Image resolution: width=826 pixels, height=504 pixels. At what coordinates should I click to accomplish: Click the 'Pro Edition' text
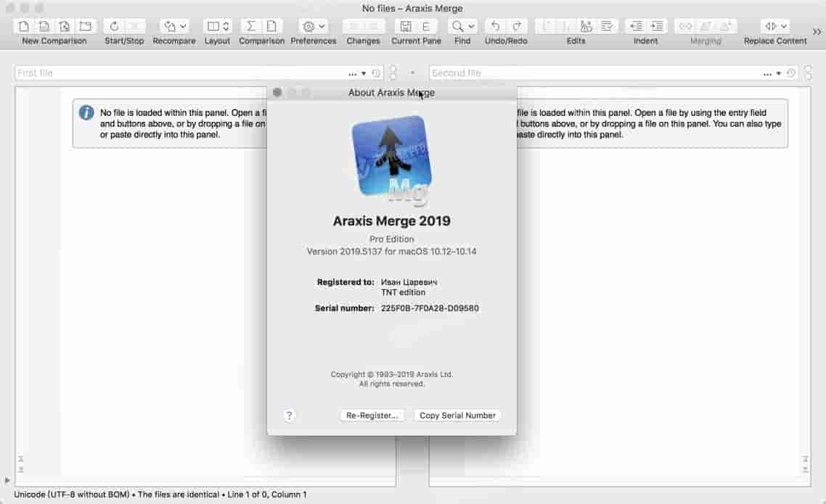tap(391, 239)
